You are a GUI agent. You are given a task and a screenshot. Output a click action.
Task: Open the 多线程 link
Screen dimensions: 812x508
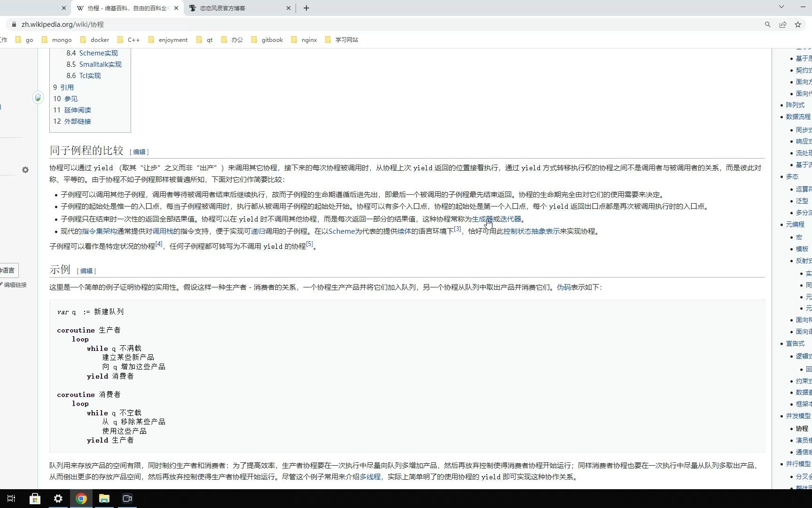pyautogui.click(x=370, y=476)
